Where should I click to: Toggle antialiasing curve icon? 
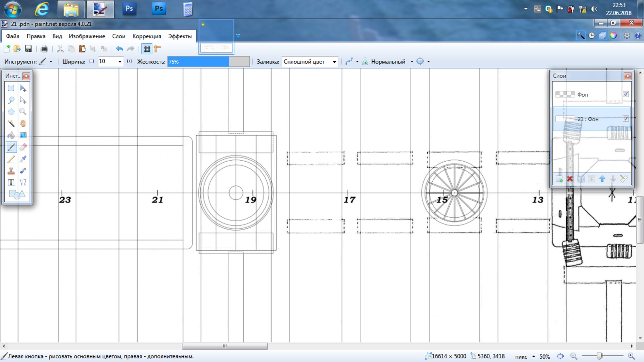point(349,62)
